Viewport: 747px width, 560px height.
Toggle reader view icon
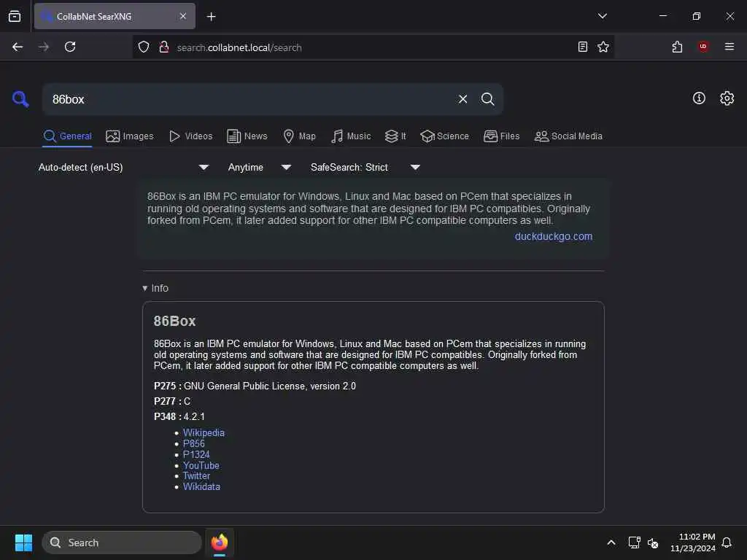[583, 47]
